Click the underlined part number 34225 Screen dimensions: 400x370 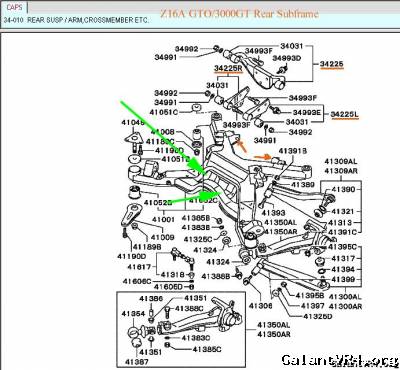coord(331,64)
